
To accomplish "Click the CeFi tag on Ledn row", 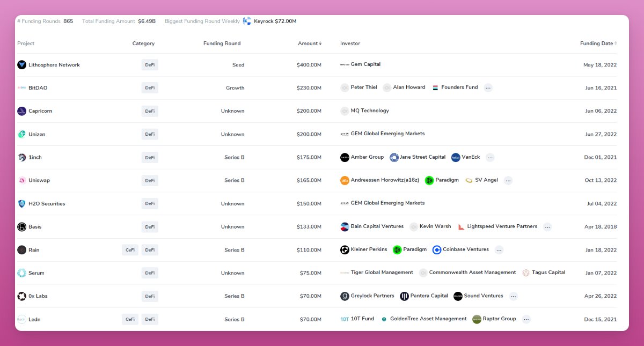I will (x=130, y=319).
